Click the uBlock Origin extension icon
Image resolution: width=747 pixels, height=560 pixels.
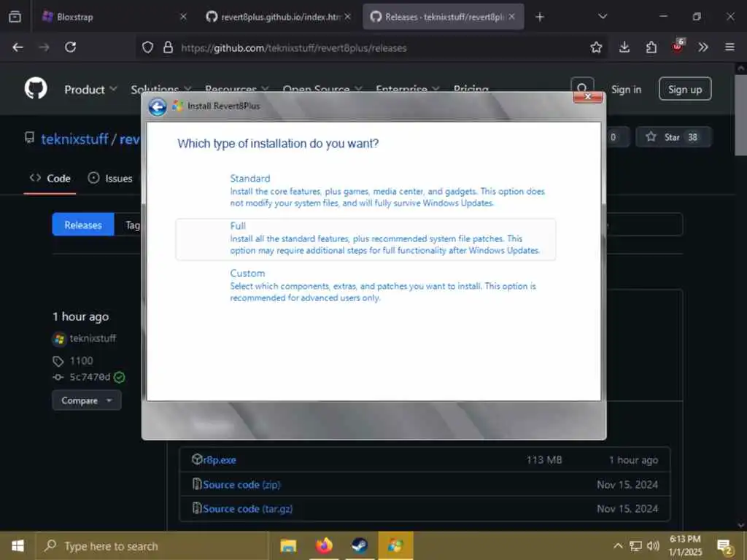point(678,46)
